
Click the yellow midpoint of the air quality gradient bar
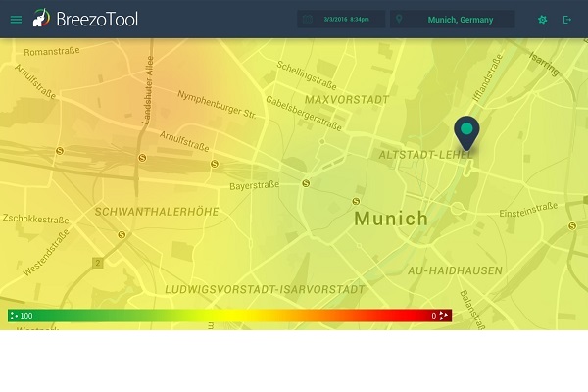pos(229,316)
